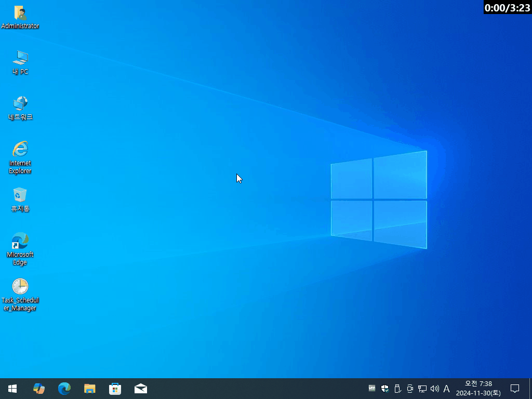Launch Copilot from the taskbar

coord(39,389)
